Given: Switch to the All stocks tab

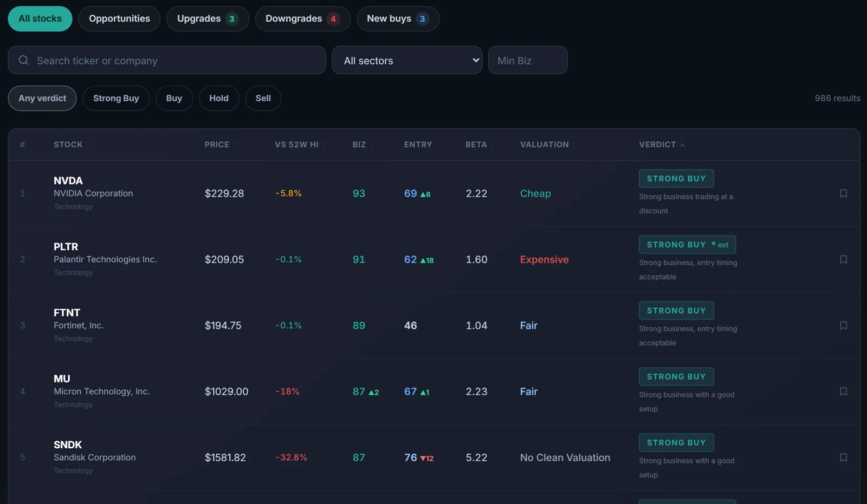Looking at the screenshot, I should [x=40, y=18].
